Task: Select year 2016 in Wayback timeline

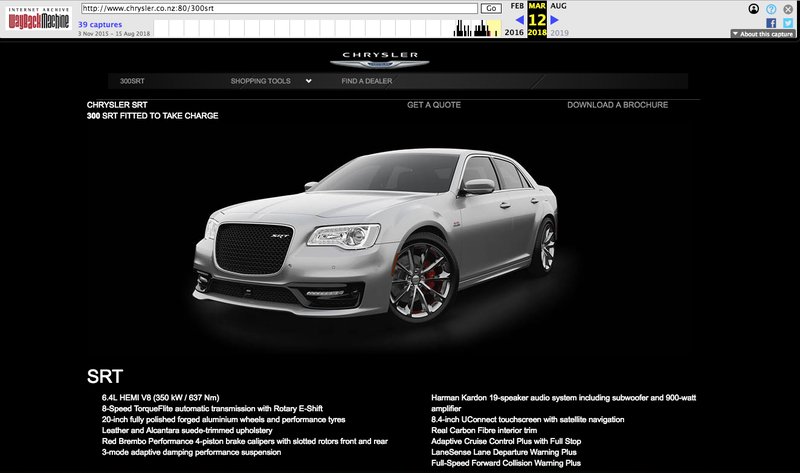Action: pyautogui.click(x=514, y=32)
